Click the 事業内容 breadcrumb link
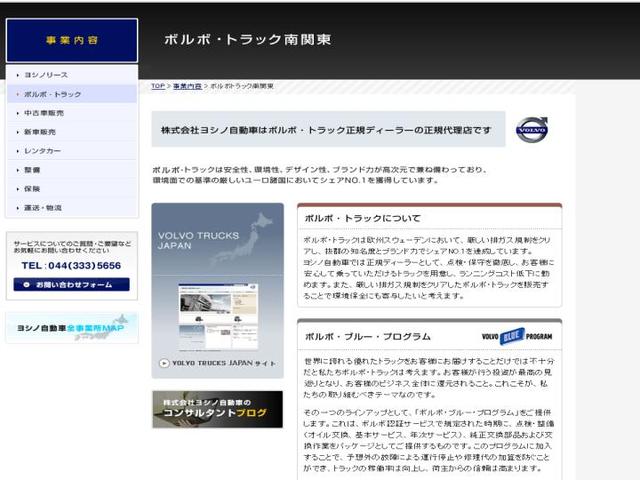The height and width of the screenshot is (480, 640). [187, 87]
